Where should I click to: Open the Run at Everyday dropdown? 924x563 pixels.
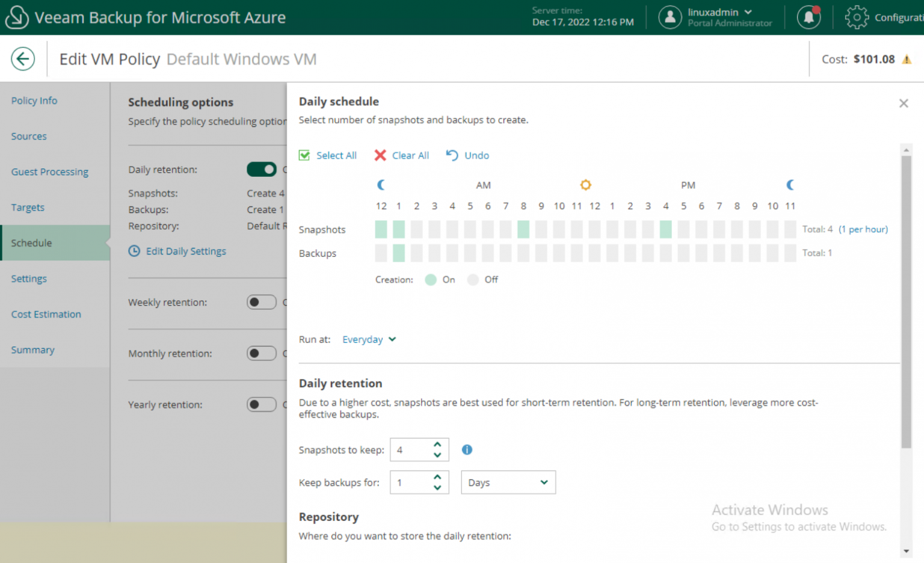[x=368, y=339]
